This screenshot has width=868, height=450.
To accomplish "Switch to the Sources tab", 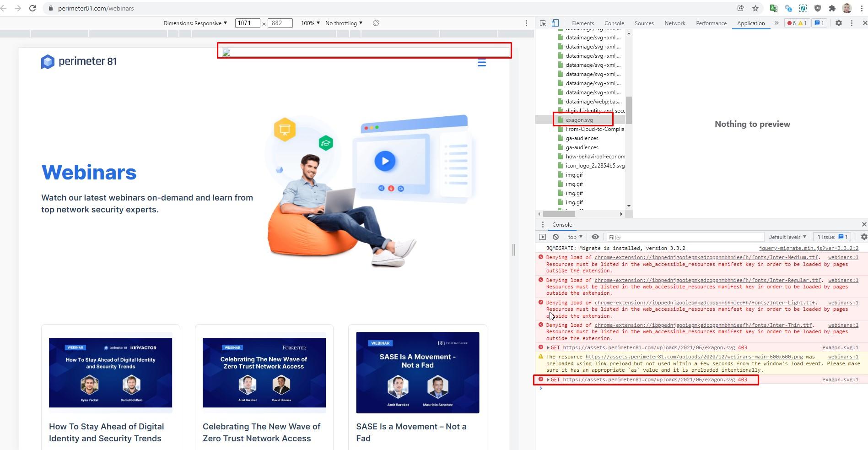I will [x=644, y=23].
